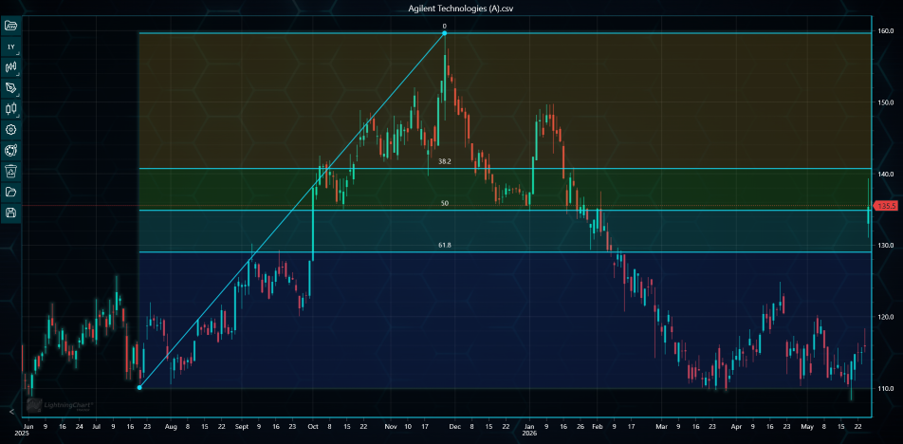The height and width of the screenshot is (444, 903).
Task: Click the 61.8 Fibonacci level label
Action: (x=445, y=245)
